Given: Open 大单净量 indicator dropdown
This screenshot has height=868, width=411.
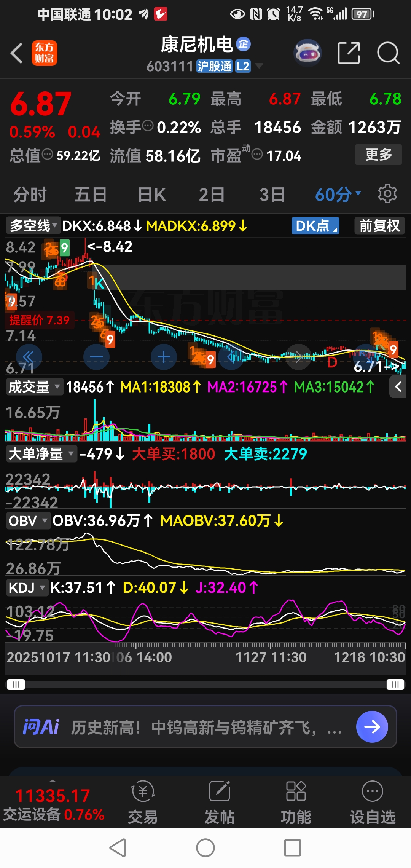Looking at the screenshot, I should click(41, 454).
